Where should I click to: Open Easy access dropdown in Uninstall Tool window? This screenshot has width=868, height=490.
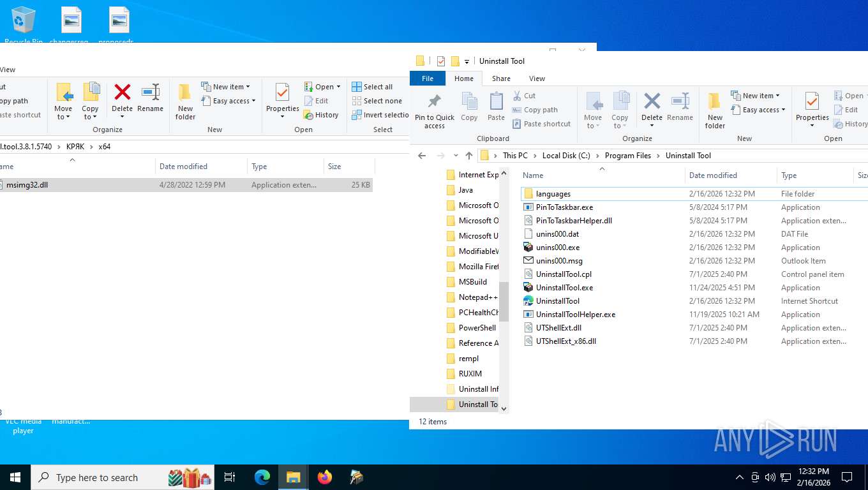(x=758, y=110)
